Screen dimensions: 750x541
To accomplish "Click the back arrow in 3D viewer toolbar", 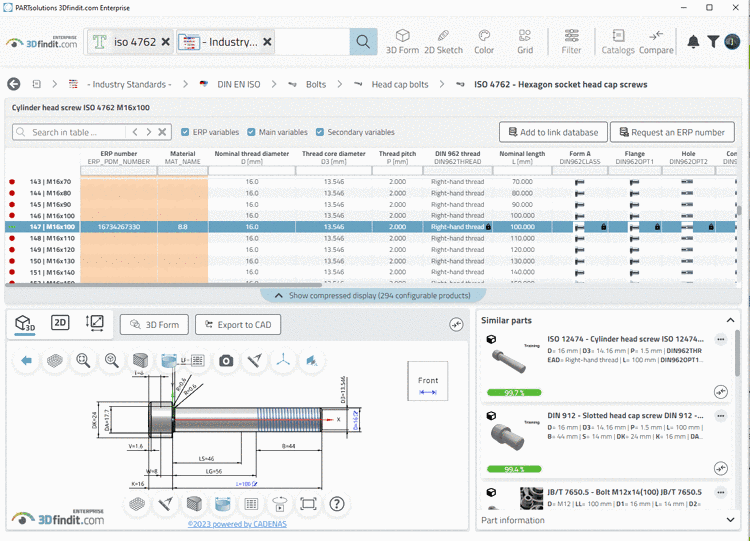I will coord(27,360).
